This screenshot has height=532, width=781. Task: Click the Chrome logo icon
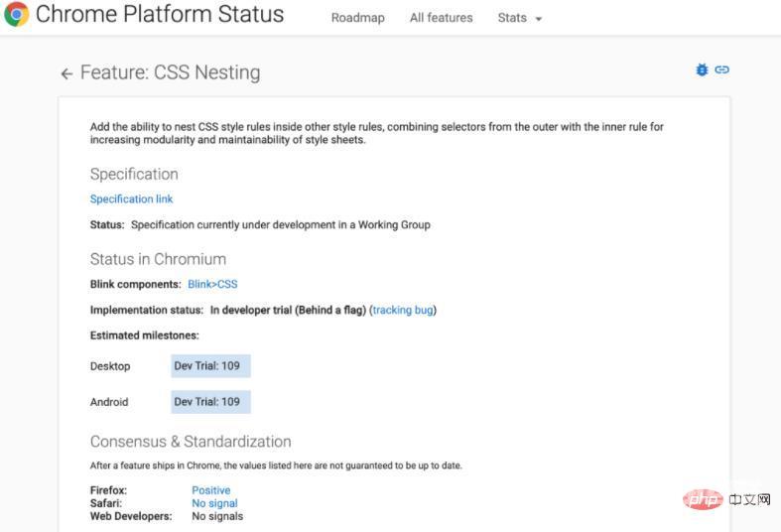click(16, 15)
